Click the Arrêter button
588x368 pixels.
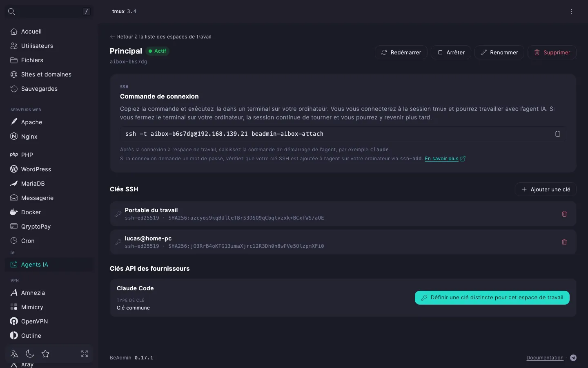[451, 52]
